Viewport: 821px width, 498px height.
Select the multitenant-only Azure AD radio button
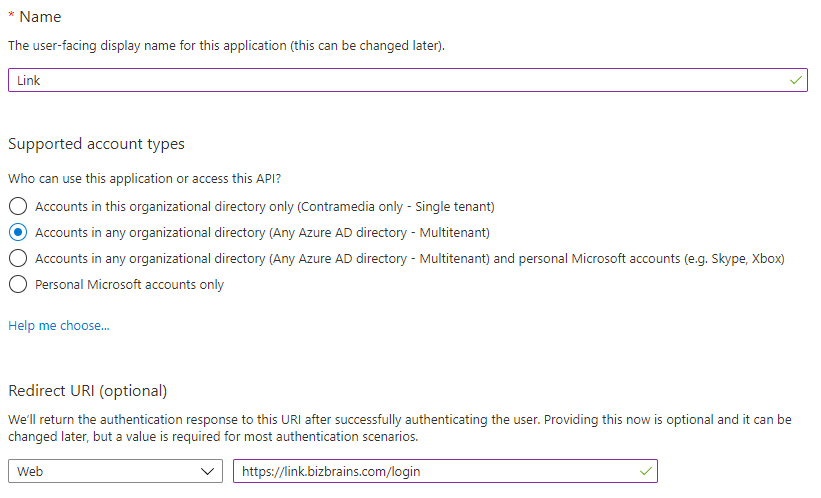(x=17, y=233)
